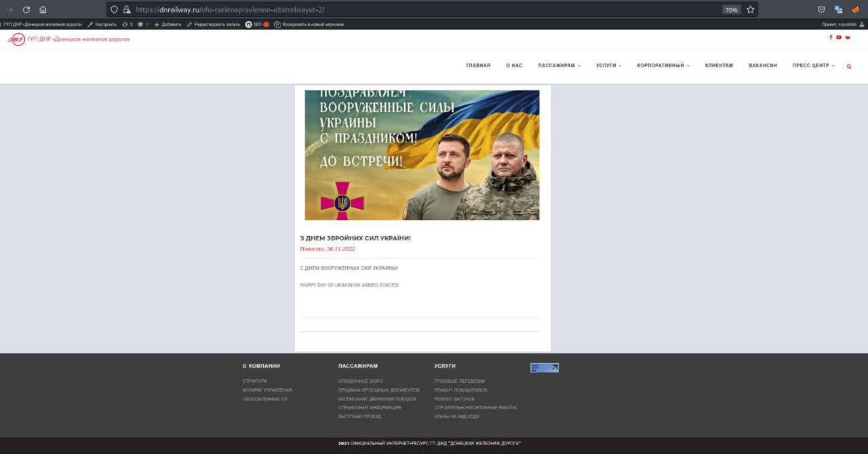Open the Facebook social icon
The width and height of the screenshot is (868, 454).
point(831,37)
